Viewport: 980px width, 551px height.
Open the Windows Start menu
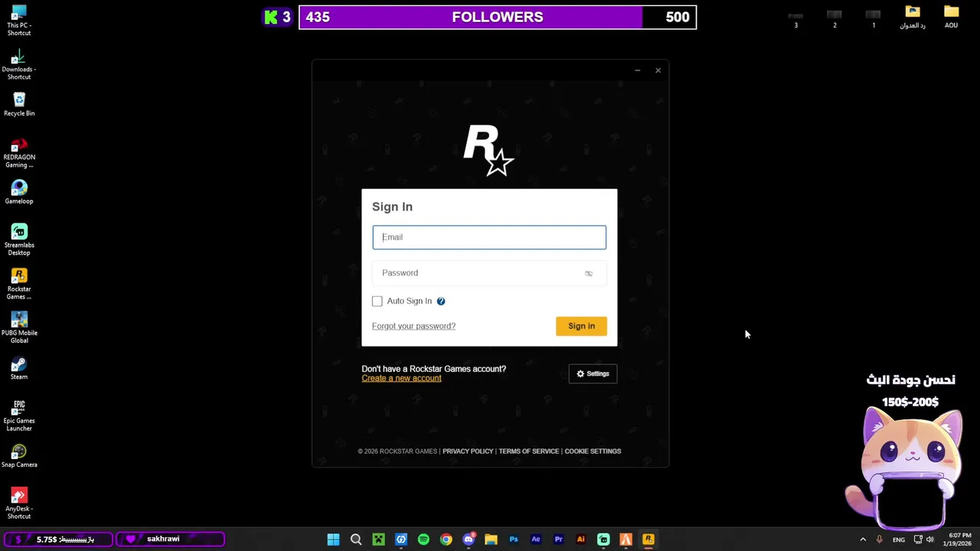tap(333, 540)
